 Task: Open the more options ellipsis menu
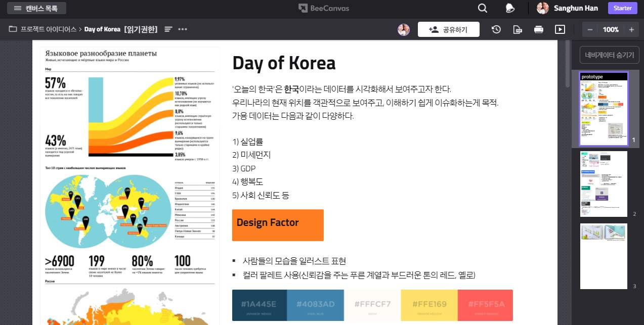pyautogui.click(x=182, y=29)
